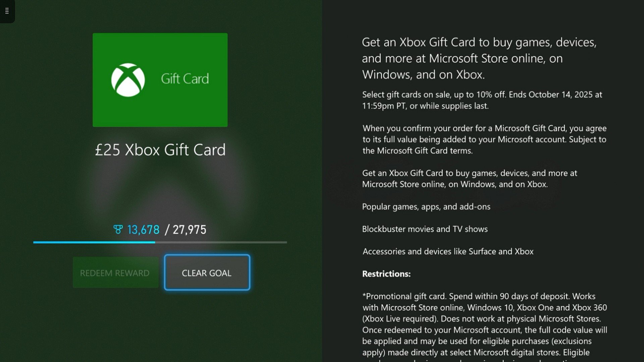Click the goal points value 27,975

(190, 230)
